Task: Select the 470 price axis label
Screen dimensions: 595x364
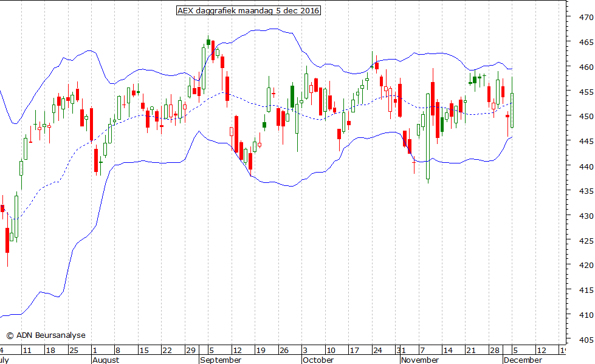Action: pos(586,18)
